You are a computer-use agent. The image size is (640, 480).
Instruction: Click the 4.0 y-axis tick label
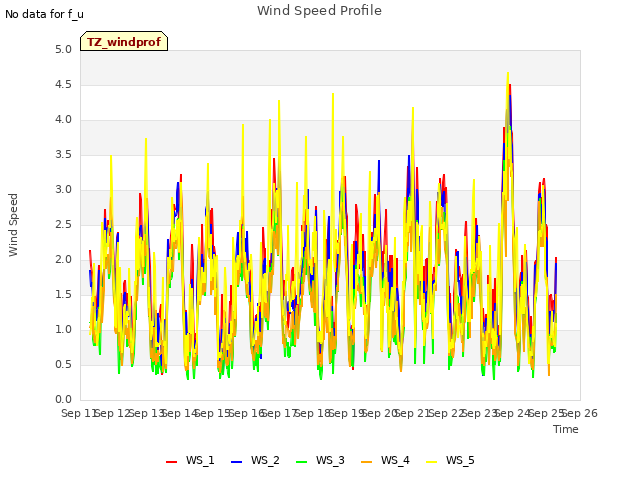pyautogui.click(x=63, y=120)
